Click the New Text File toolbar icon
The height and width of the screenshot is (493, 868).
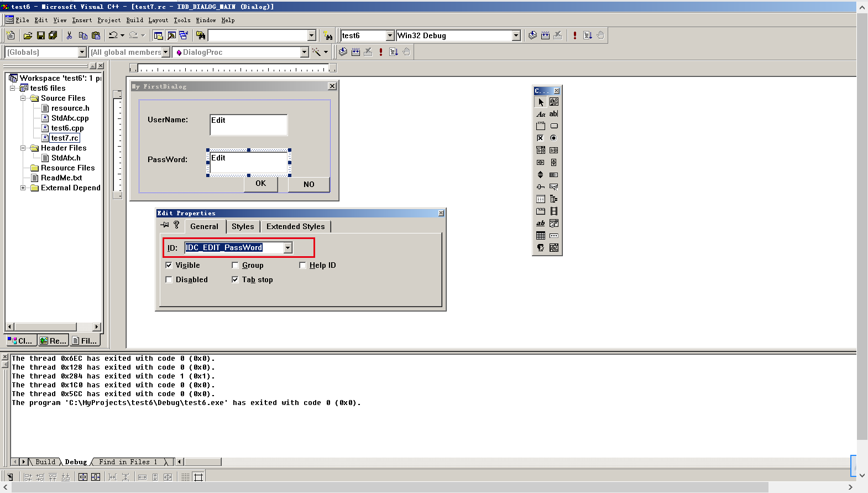click(x=11, y=35)
